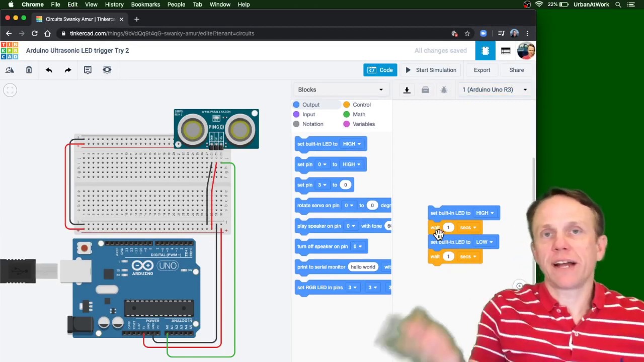Delete selected component with trash icon
This screenshot has height=362, width=644.
click(x=29, y=70)
